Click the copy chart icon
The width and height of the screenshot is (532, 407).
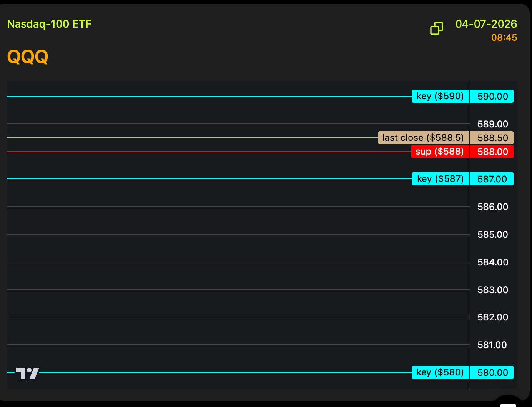[436, 28]
